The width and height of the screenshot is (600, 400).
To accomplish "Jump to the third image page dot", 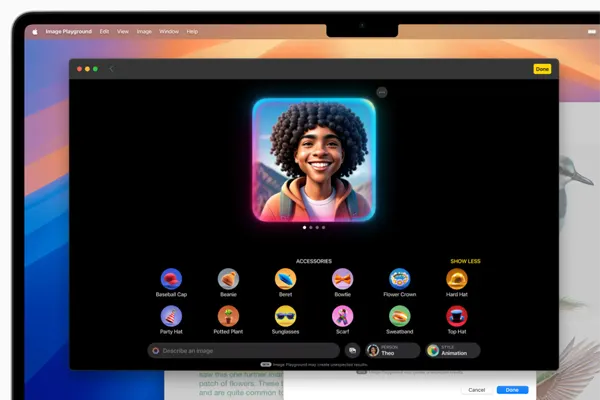I will click(x=317, y=227).
